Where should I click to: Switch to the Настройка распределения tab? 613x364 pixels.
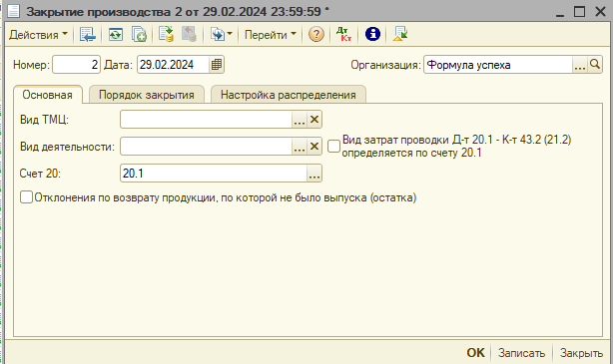coord(289,95)
